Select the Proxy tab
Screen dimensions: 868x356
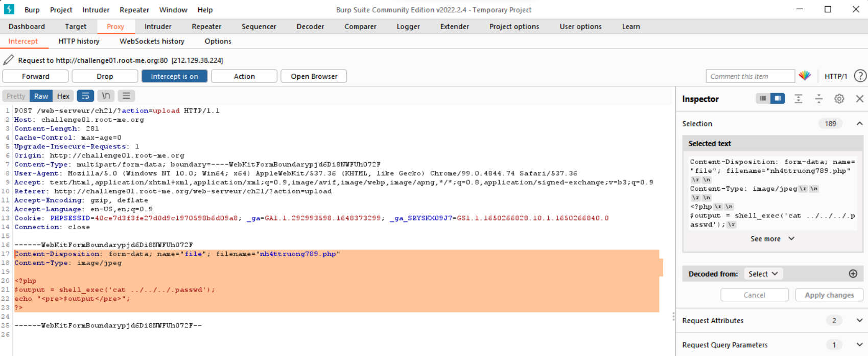click(115, 27)
